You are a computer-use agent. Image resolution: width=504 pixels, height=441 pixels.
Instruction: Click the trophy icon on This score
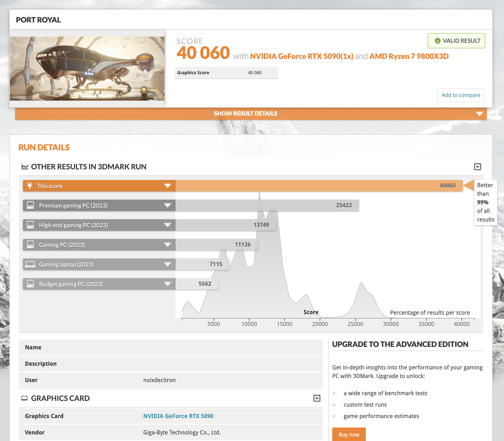pyautogui.click(x=29, y=186)
